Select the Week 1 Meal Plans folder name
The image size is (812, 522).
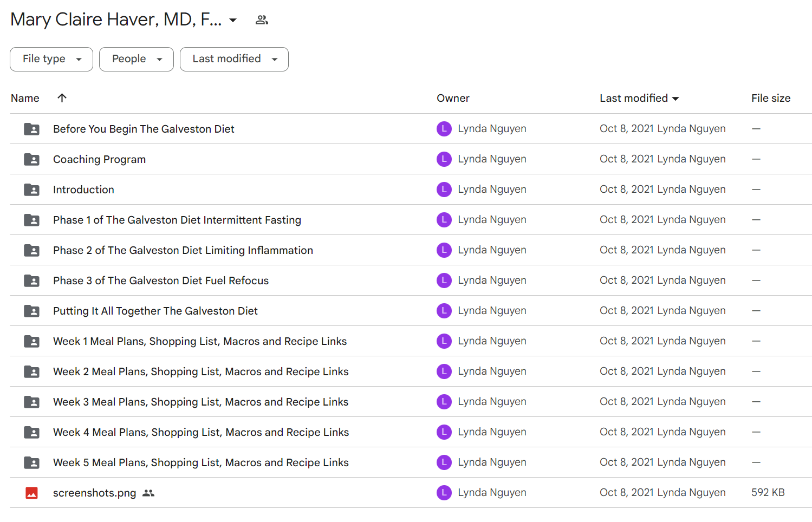pos(200,341)
